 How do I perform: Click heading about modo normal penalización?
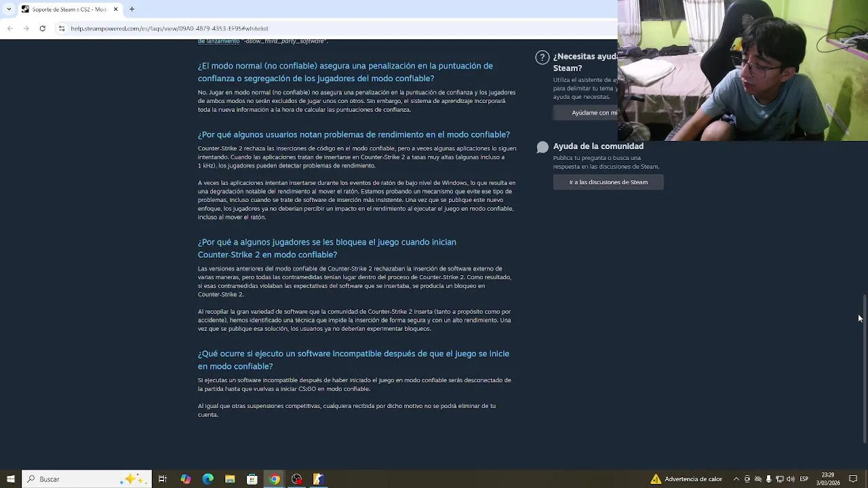[345, 72]
